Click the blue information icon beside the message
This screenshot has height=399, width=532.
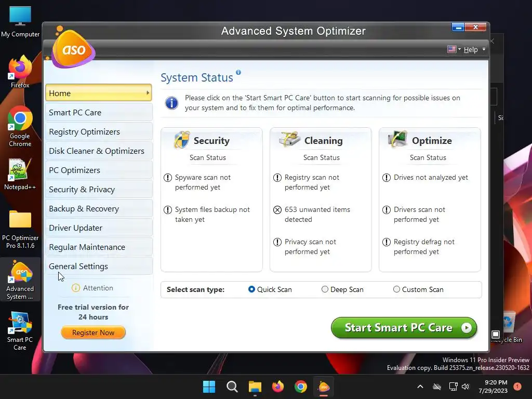click(171, 103)
